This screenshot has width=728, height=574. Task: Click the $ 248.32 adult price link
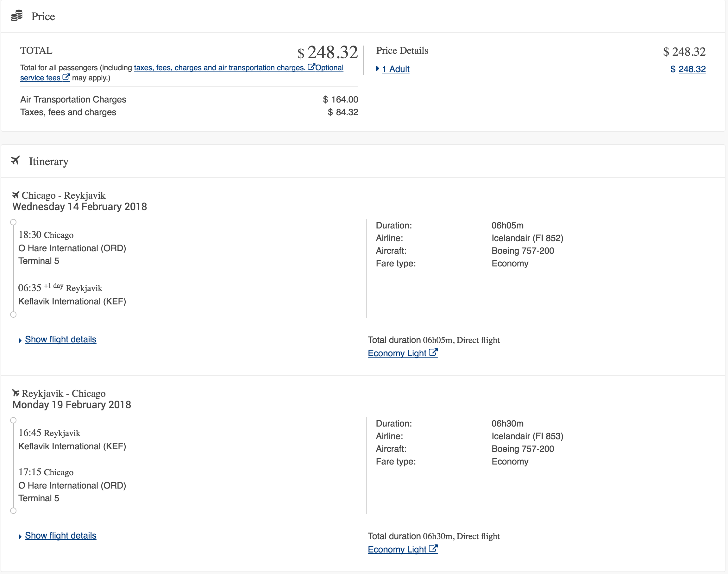[692, 69]
